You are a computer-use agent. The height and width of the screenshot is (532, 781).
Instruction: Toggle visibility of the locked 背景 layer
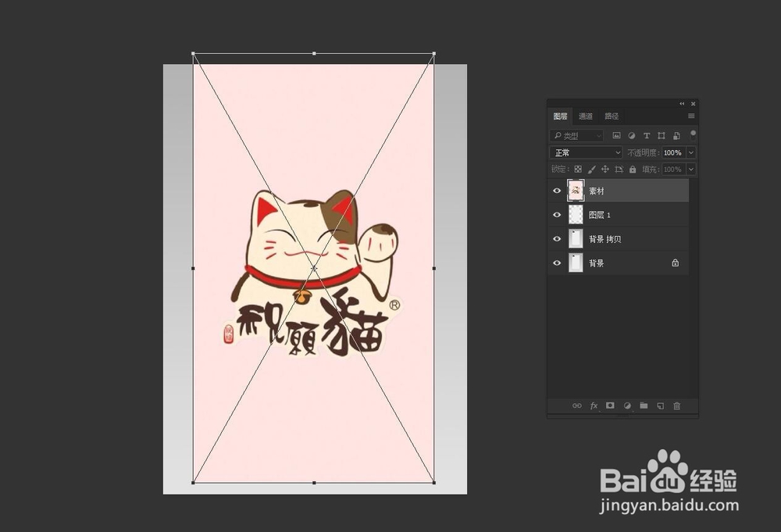coord(557,263)
